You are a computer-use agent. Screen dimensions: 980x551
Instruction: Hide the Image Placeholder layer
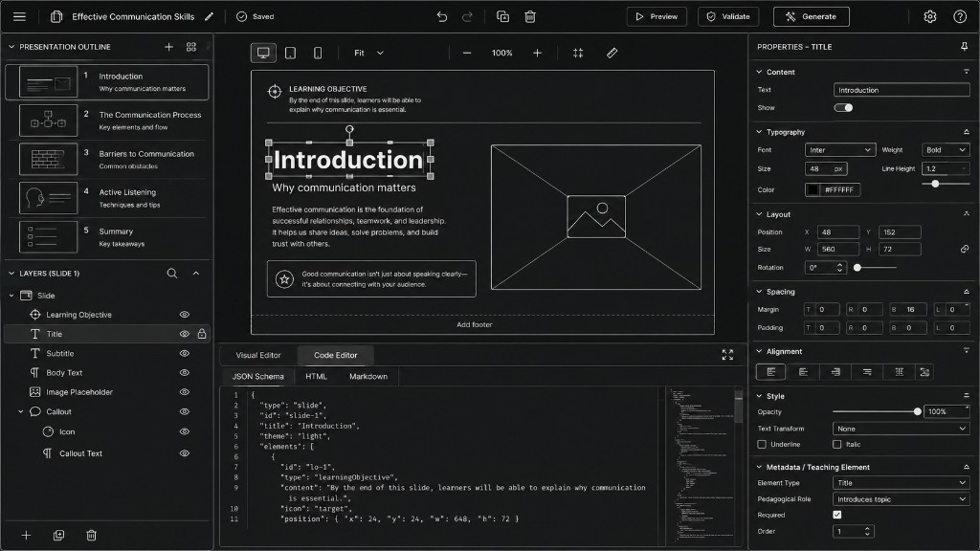185,392
